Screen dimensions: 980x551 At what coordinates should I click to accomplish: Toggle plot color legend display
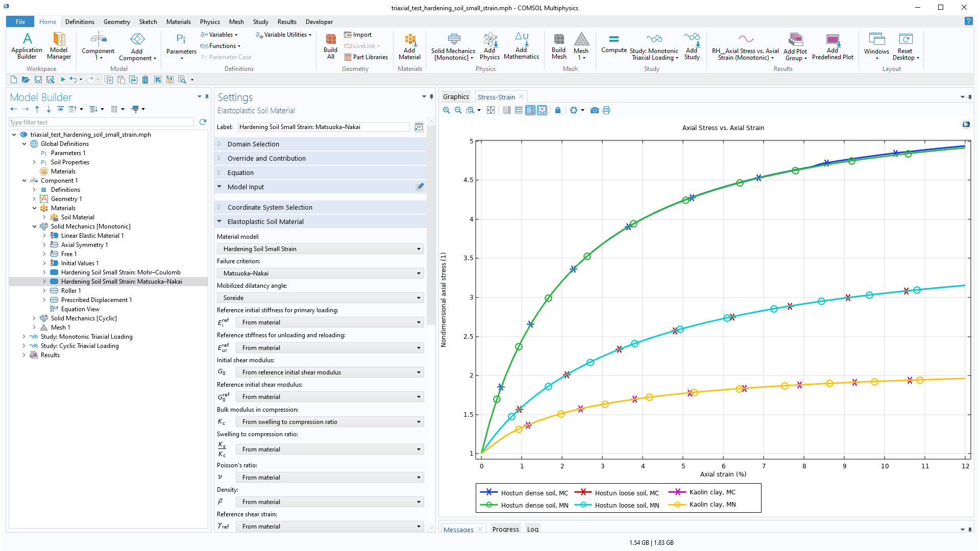pos(530,110)
